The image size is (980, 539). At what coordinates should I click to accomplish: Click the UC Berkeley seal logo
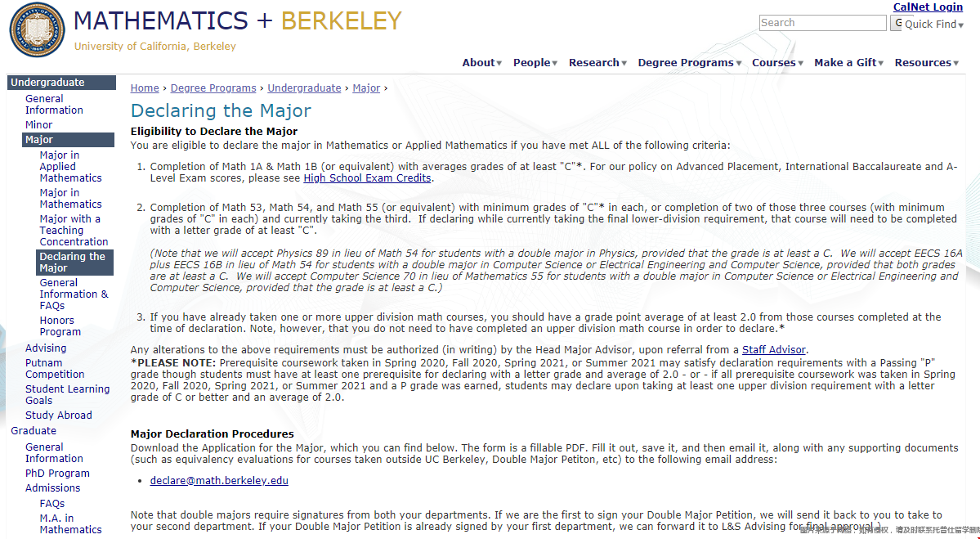click(x=36, y=30)
